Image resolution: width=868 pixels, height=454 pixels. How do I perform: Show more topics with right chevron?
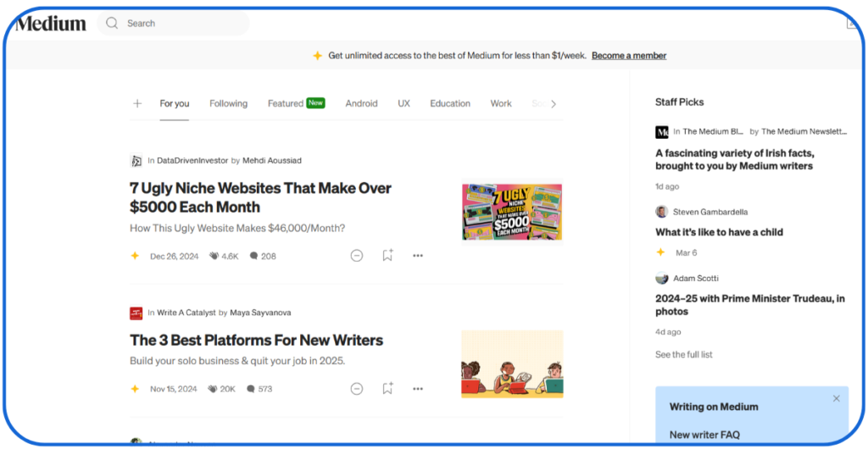coord(553,103)
